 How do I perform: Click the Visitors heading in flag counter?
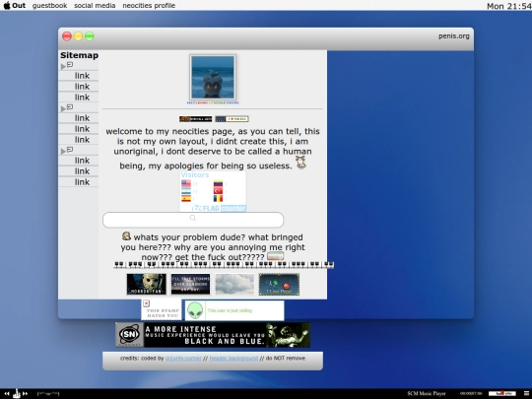[x=195, y=175]
